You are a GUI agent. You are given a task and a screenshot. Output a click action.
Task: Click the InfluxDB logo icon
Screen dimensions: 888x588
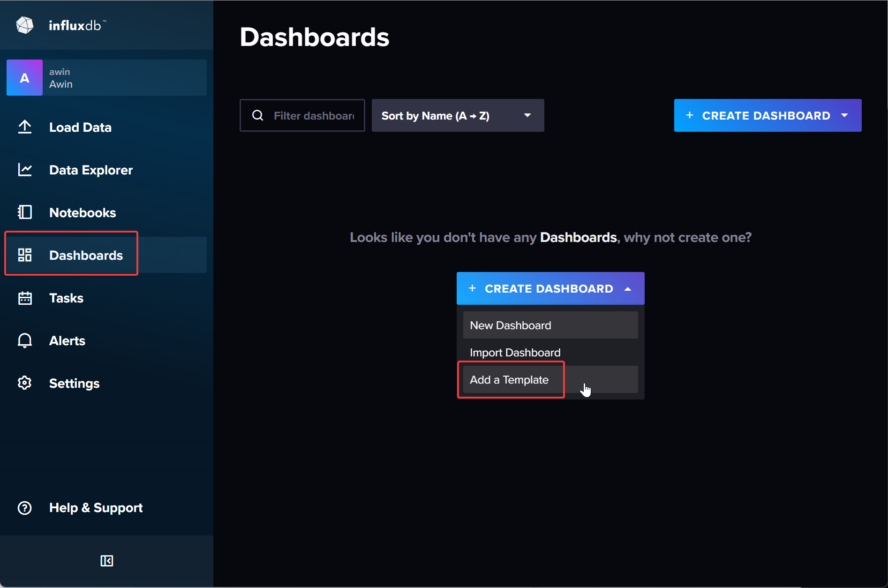[24, 25]
